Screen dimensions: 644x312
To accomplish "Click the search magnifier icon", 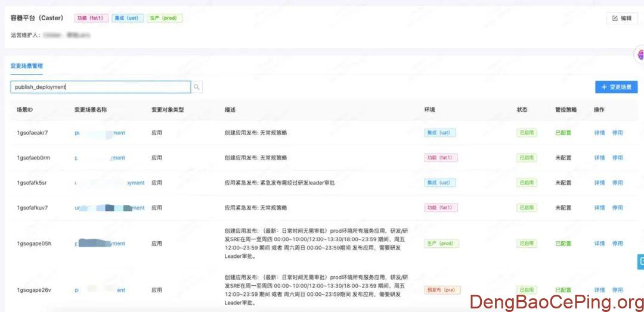I will point(197,87).
